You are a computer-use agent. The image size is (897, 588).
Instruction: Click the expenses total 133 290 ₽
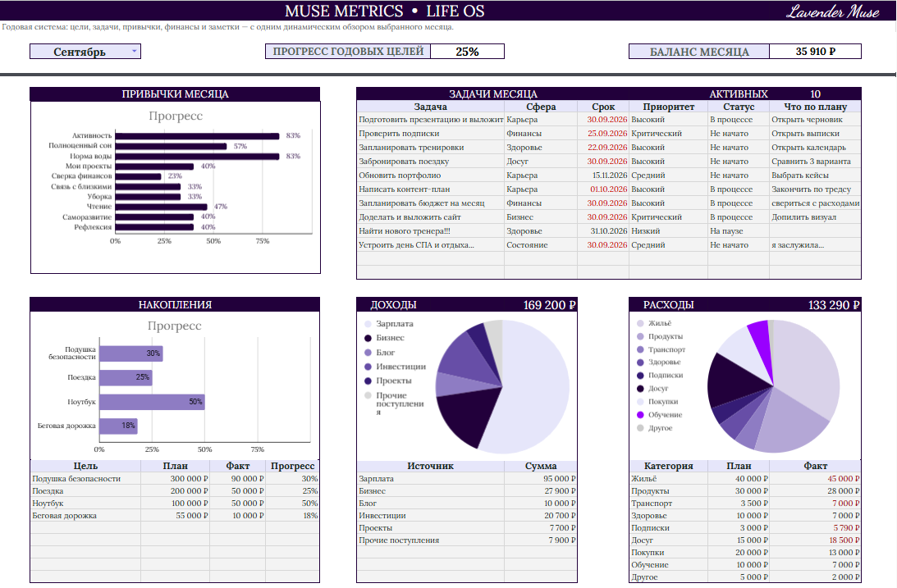pyautogui.click(x=834, y=305)
